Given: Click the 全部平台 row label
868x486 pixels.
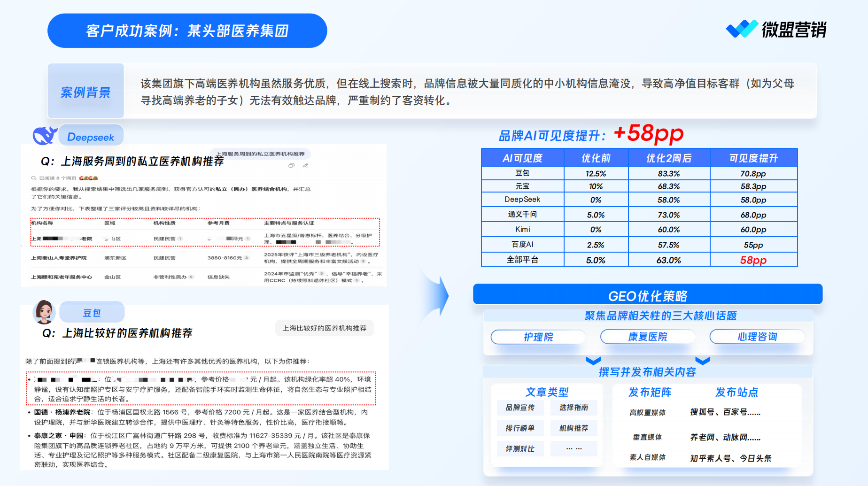Looking at the screenshot, I should 522,260.
